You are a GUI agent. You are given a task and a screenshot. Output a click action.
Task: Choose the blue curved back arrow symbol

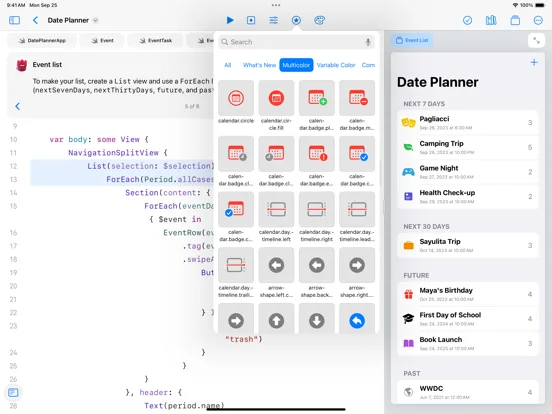click(357, 319)
